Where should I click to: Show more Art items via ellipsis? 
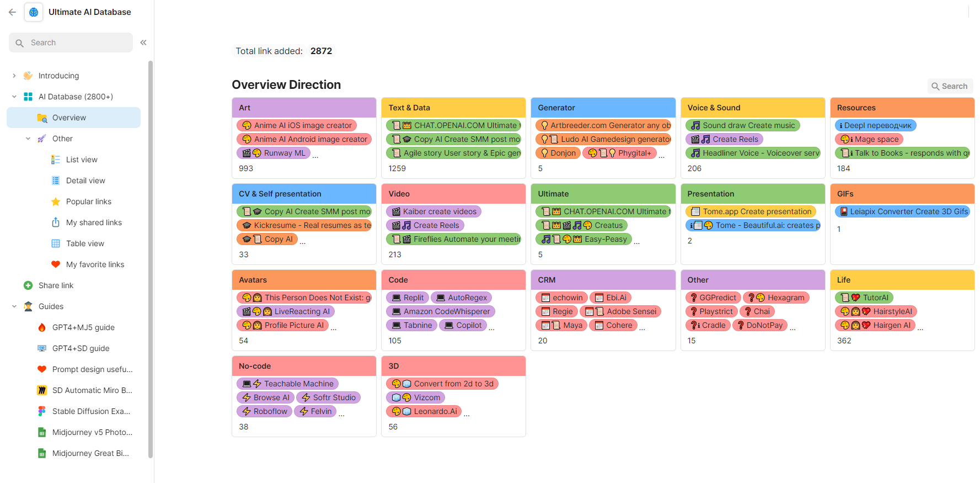315,157
